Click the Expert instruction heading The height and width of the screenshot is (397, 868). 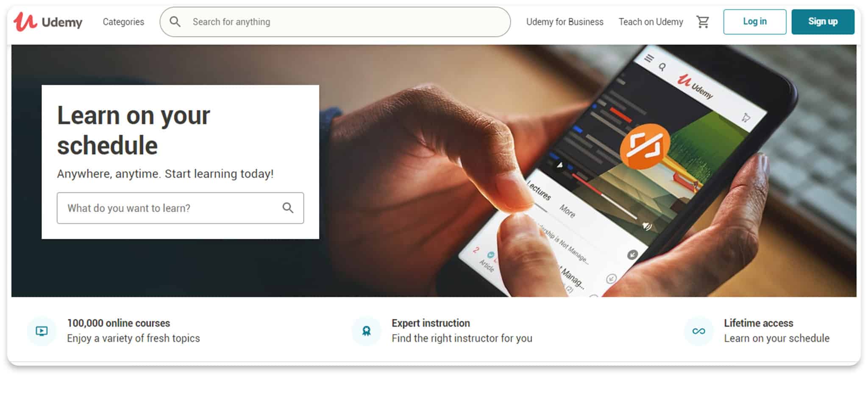[431, 323]
